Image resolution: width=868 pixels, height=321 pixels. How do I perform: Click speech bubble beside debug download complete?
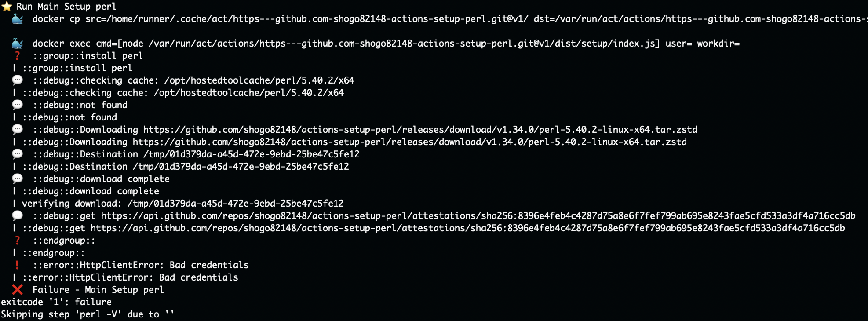tap(17, 179)
